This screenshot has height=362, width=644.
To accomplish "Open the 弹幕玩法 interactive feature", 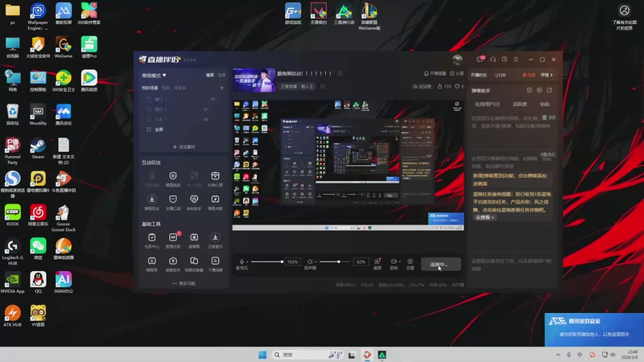I will coord(151,203).
